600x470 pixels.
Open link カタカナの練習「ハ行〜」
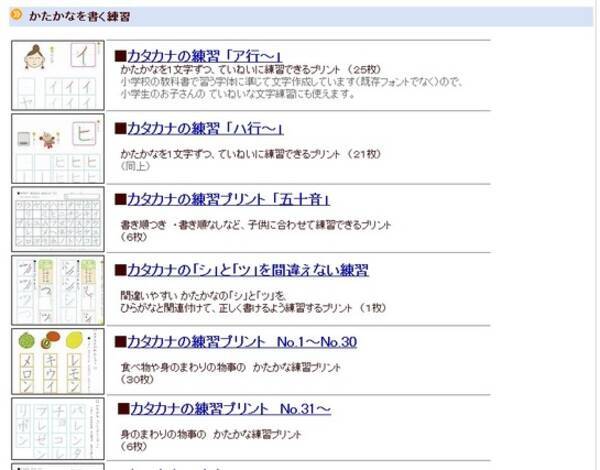click(x=205, y=128)
